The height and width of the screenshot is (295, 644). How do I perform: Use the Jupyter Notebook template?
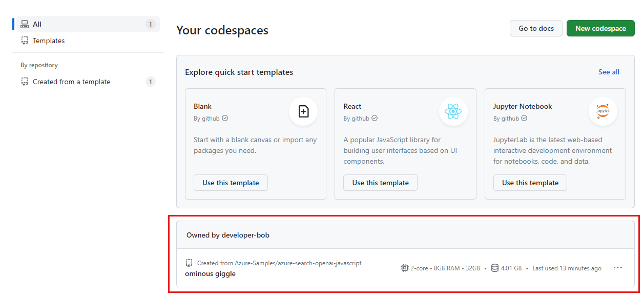(x=530, y=183)
